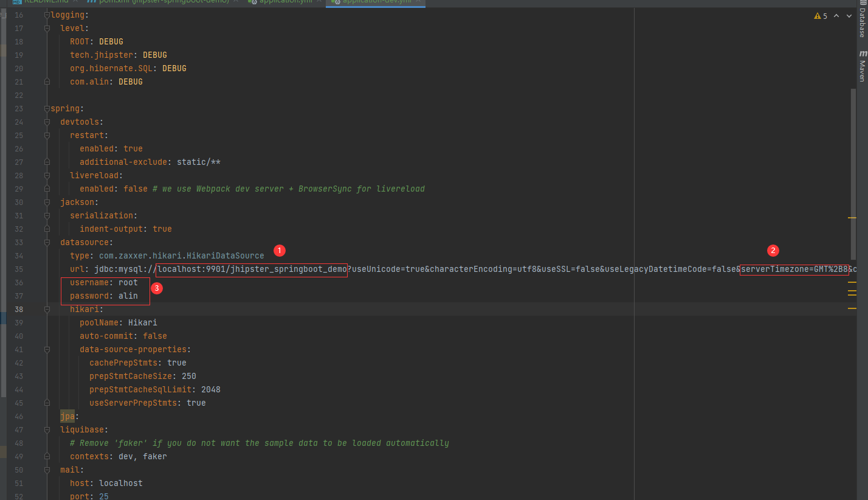
Task: Click the org.hibernate.SQL: DEBUG entry
Action: pyautogui.click(x=128, y=68)
